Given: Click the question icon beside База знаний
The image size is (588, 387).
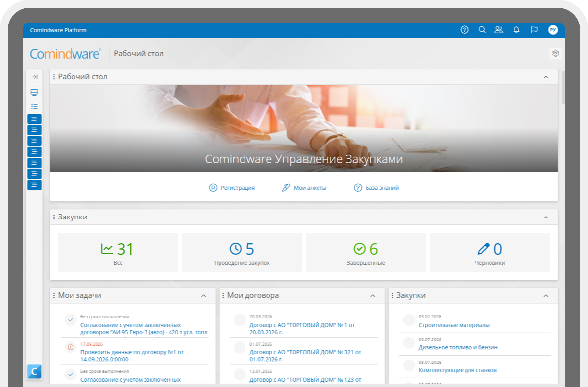Looking at the screenshot, I should click(358, 188).
